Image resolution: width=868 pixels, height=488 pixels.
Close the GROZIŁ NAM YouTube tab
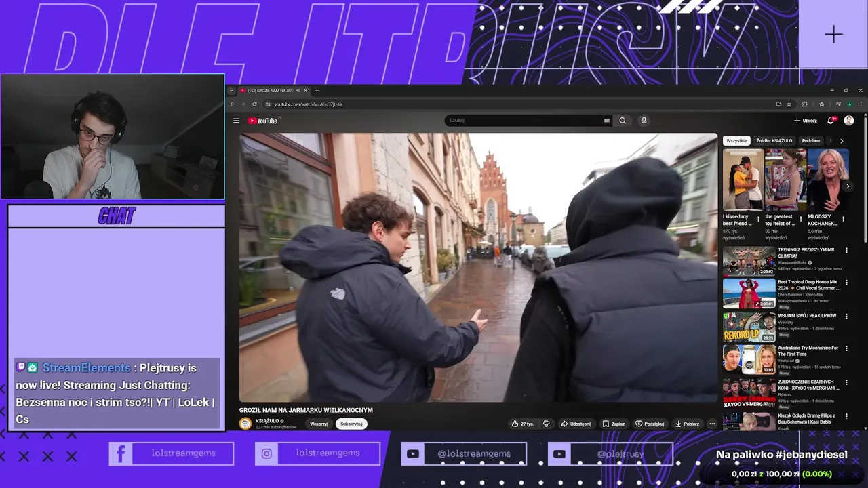coord(305,91)
